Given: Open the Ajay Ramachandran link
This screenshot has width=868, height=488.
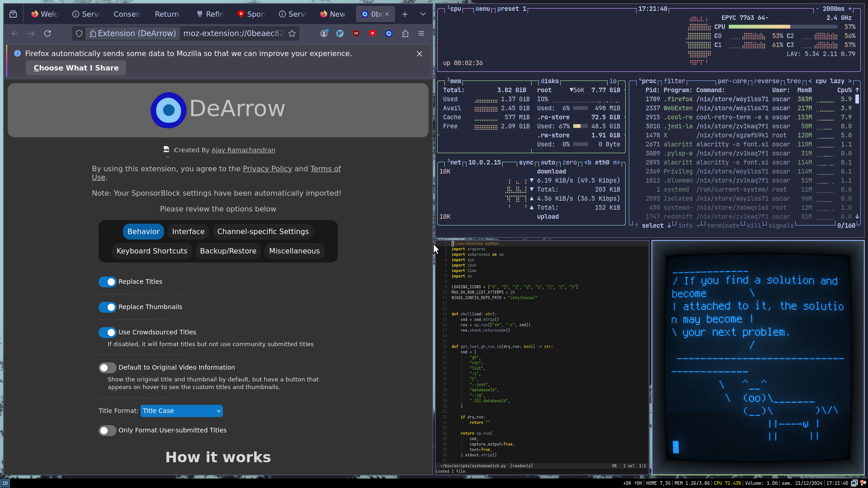Looking at the screenshot, I should (243, 150).
